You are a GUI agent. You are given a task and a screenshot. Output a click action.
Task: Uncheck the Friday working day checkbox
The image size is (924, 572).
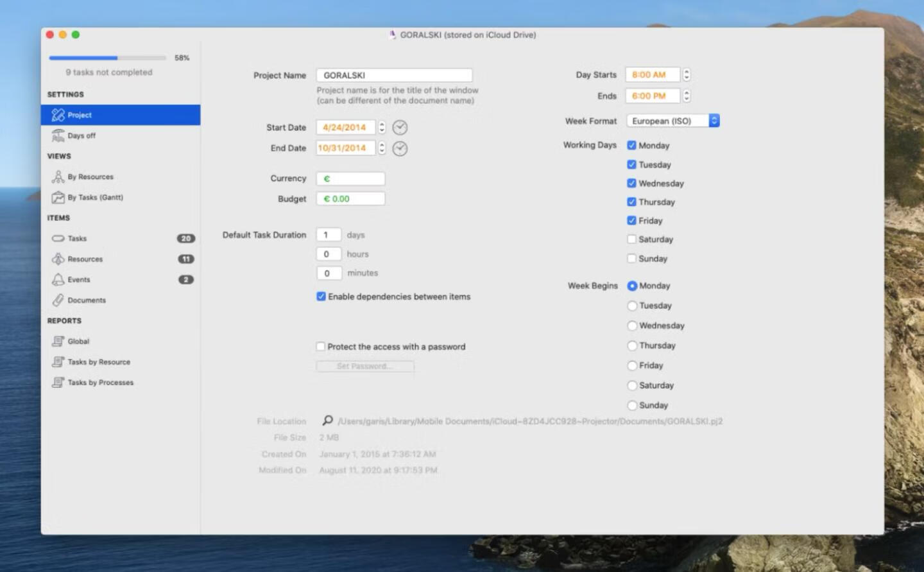tap(631, 220)
